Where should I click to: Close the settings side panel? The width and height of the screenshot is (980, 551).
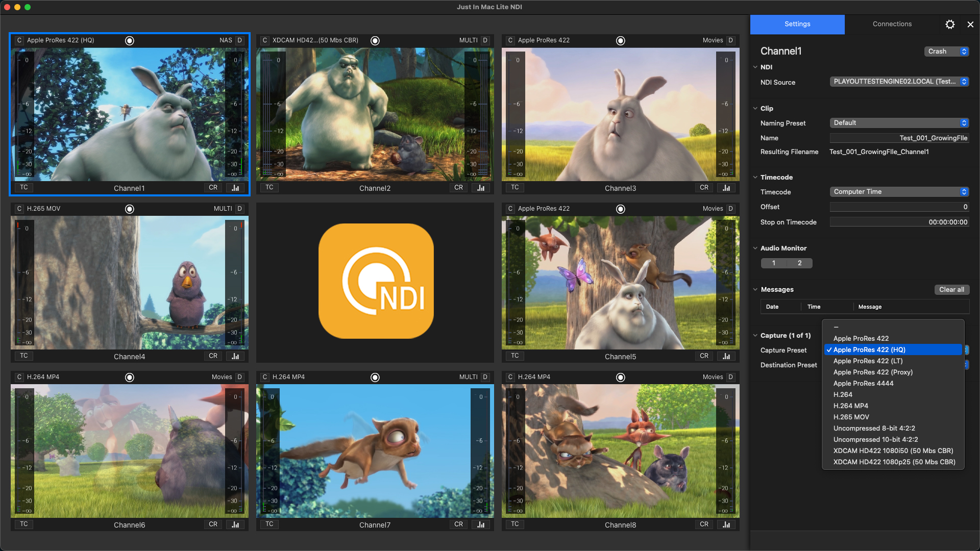coord(970,24)
